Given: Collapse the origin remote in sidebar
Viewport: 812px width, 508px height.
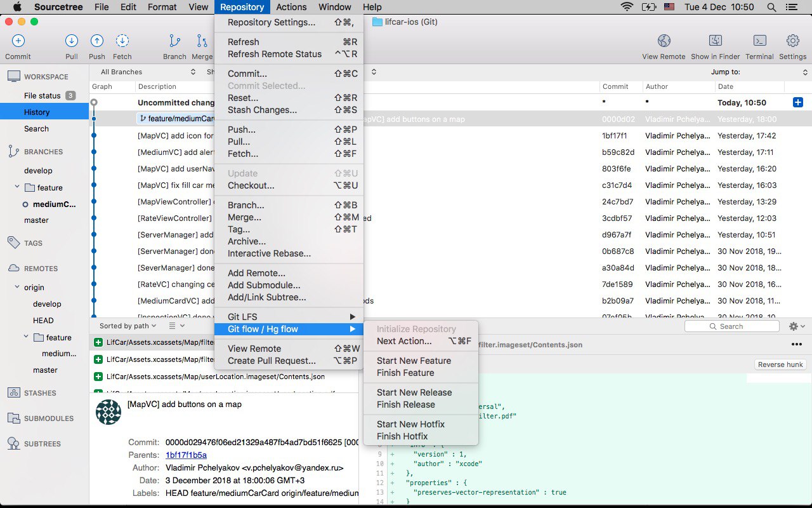Looking at the screenshot, I should coord(18,288).
